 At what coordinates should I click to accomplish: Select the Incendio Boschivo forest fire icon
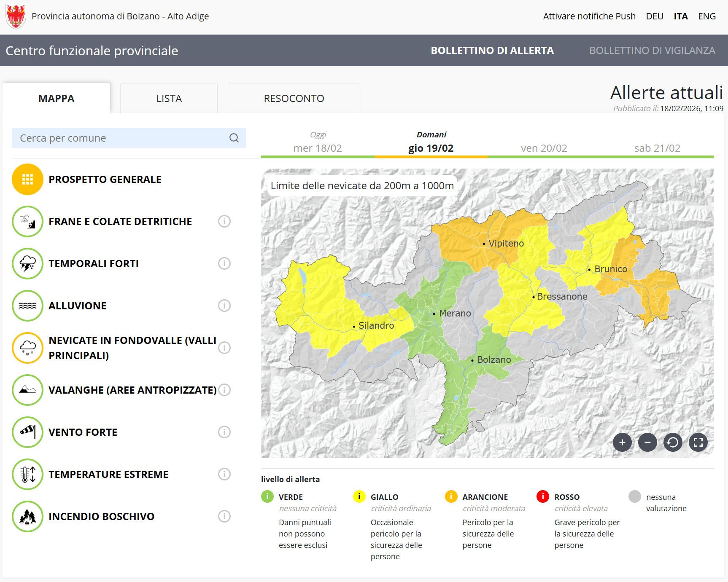(27, 517)
